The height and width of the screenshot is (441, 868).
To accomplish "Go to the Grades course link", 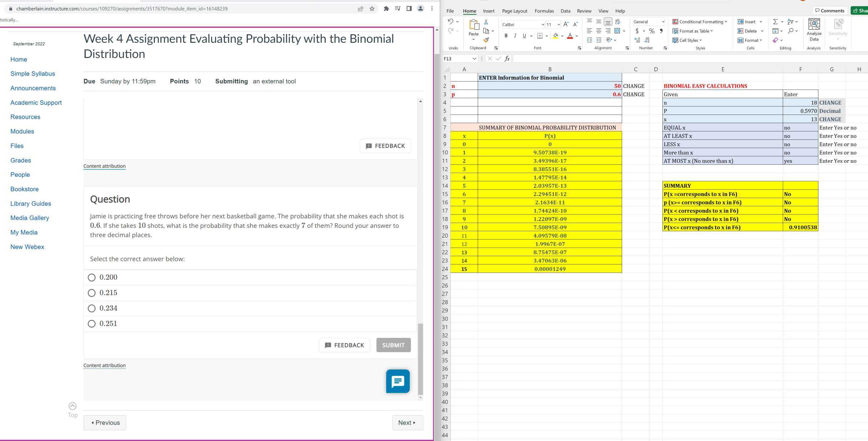I will tap(21, 160).
